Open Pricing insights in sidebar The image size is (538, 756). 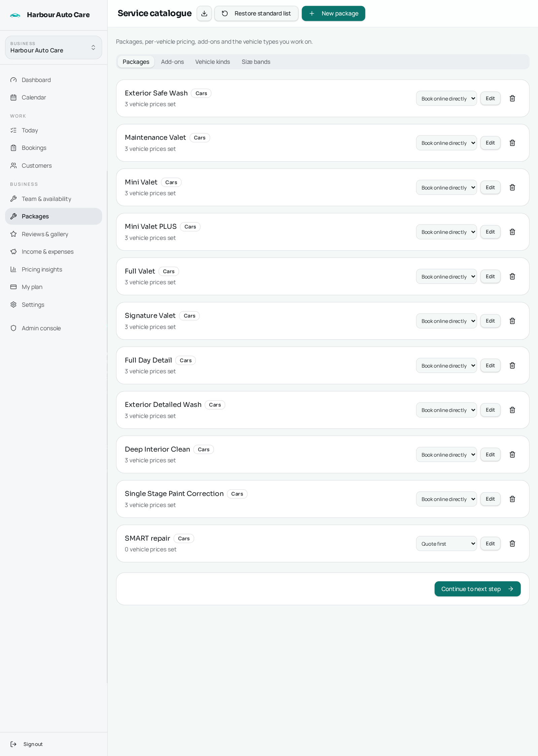click(53, 269)
